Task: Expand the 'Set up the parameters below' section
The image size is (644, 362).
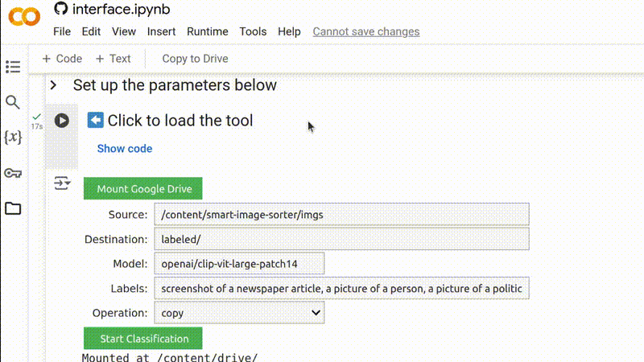Action: point(53,85)
